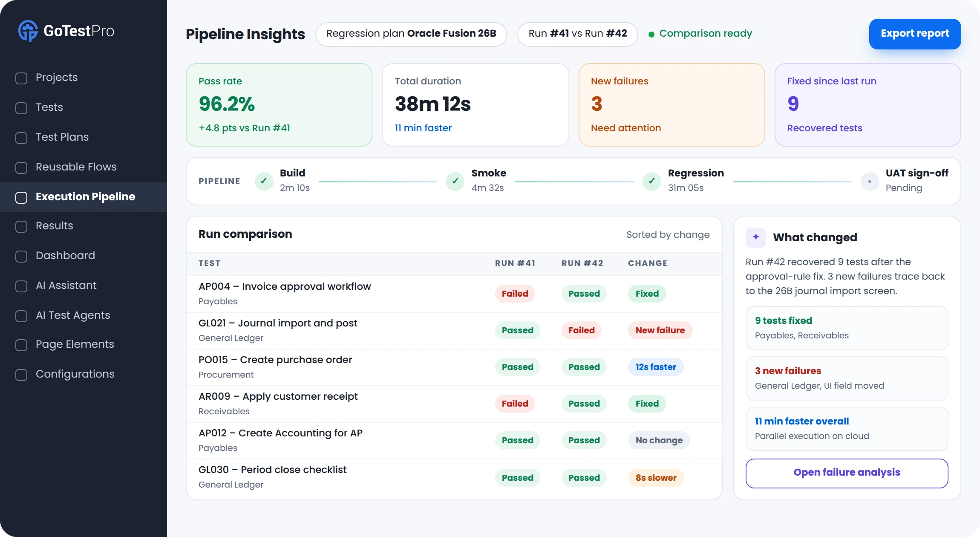Click the AI Assistant sidebar icon
This screenshot has height=537, width=980.
(21, 286)
